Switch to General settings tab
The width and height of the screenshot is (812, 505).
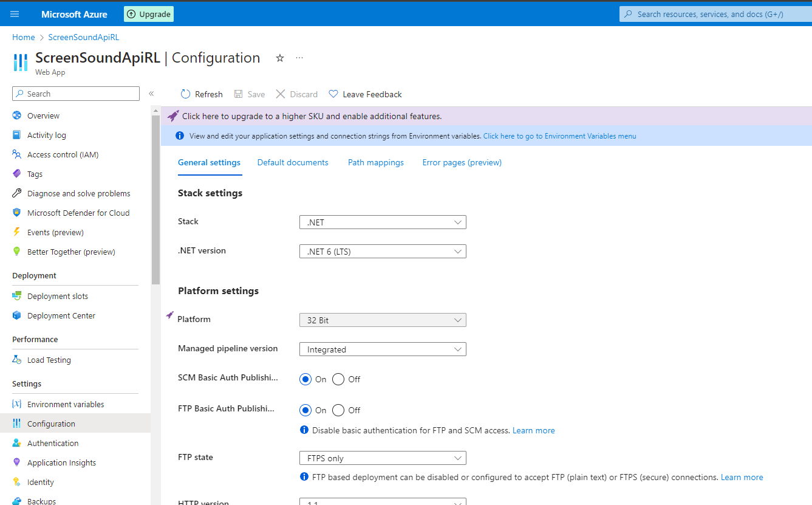click(x=209, y=163)
